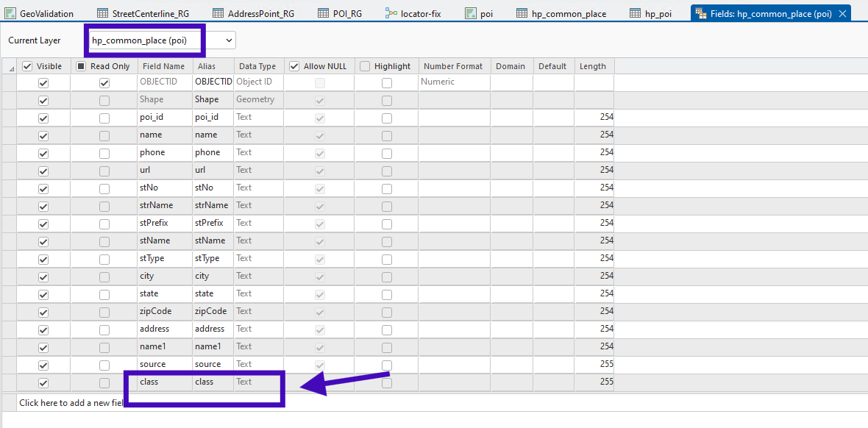868x428 pixels.
Task: Select the class field name cell
Action: click(x=163, y=382)
